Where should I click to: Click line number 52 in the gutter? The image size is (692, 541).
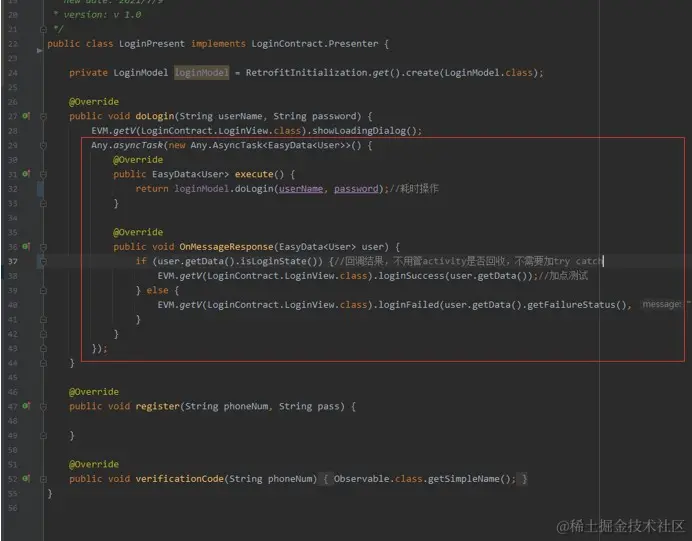pos(13,479)
